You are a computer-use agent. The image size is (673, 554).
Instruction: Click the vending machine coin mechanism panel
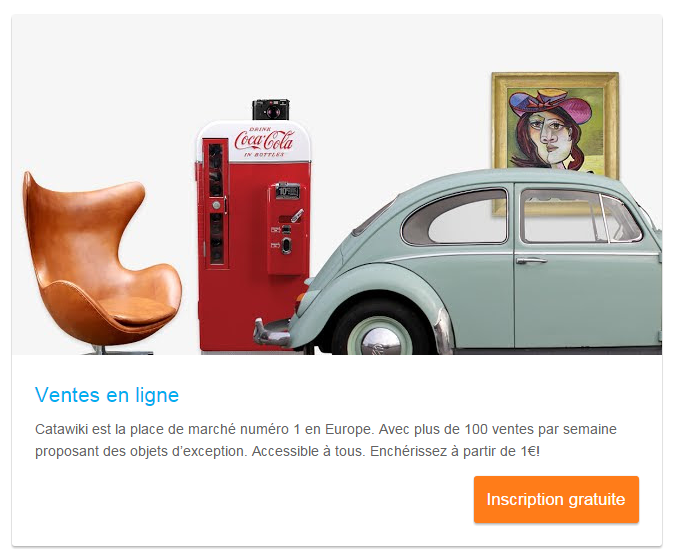point(287,230)
